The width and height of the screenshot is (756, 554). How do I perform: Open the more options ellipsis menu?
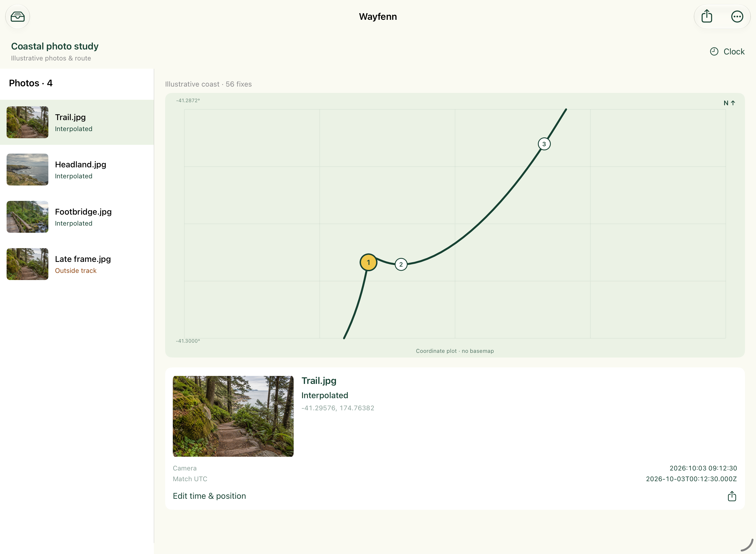tap(737, 16)
